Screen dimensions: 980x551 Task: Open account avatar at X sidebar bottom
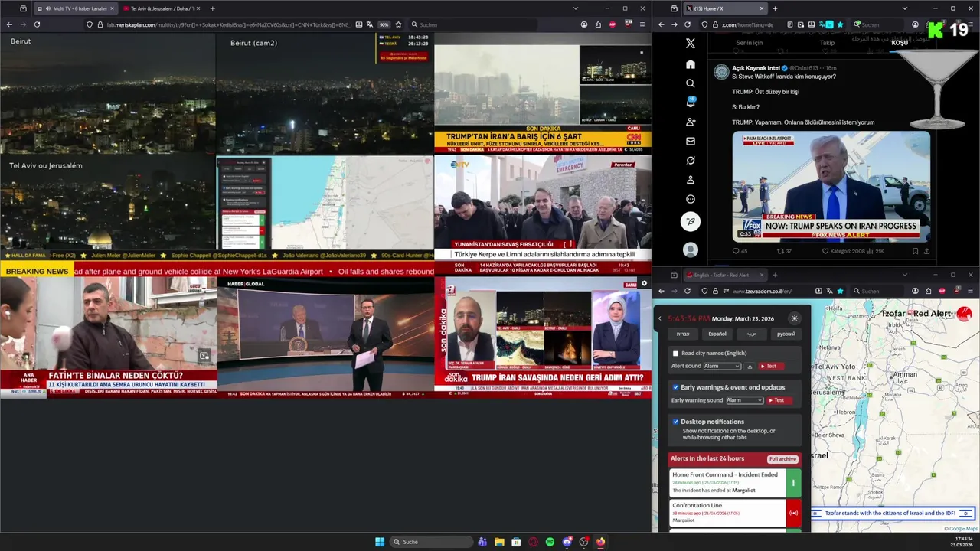[x=690, y=249]
